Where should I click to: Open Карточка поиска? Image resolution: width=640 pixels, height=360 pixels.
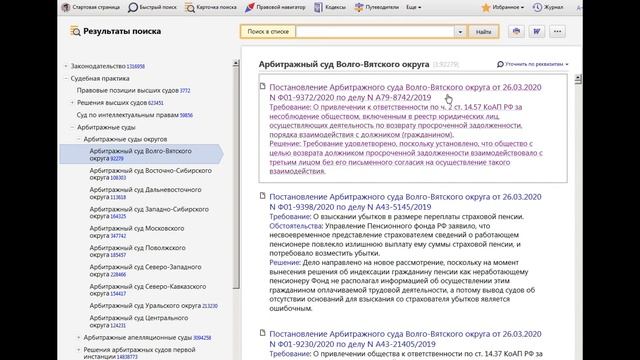tap(211, 7)
